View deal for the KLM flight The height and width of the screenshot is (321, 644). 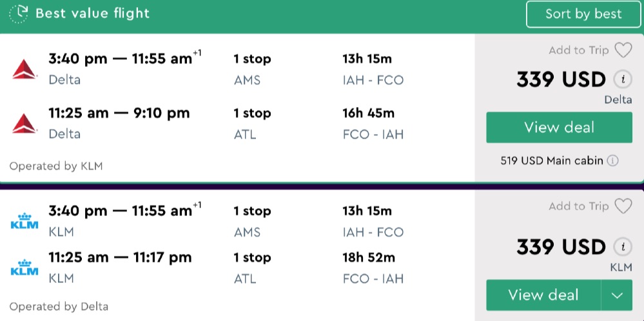pyautogui.click(x=543, y=295)
